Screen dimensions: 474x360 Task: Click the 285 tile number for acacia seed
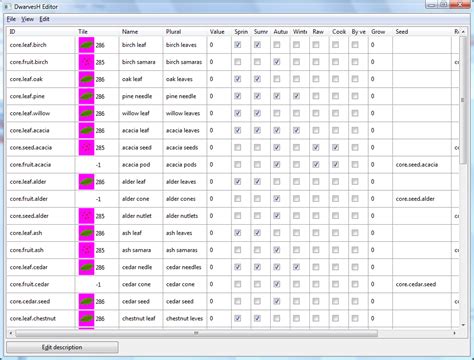click(100, 148)
